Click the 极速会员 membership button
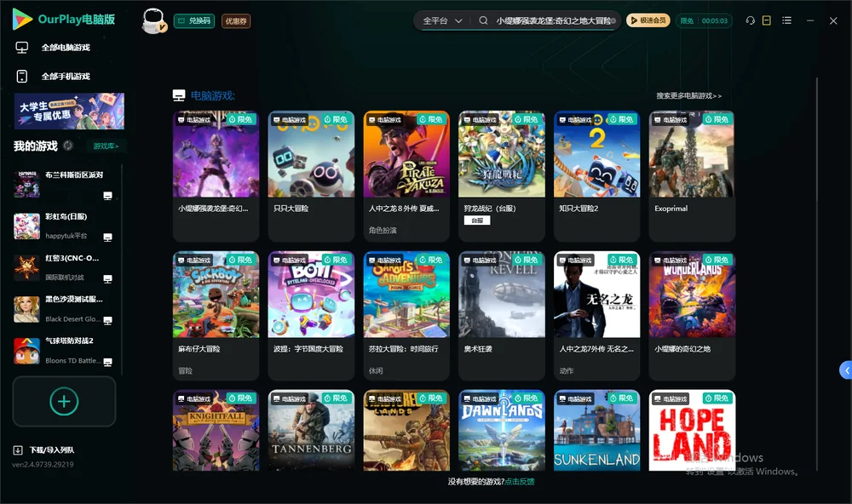 (648, 20)
